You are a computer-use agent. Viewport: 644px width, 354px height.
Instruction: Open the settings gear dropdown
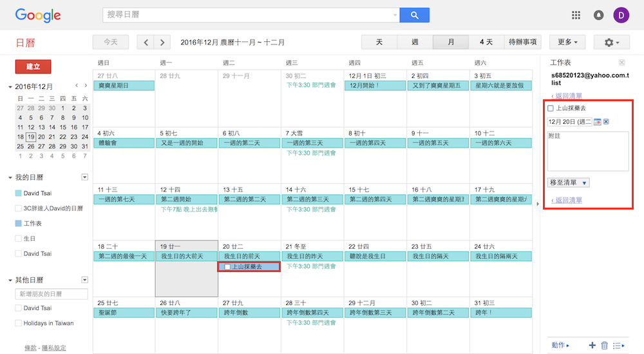tap(611, 42)
